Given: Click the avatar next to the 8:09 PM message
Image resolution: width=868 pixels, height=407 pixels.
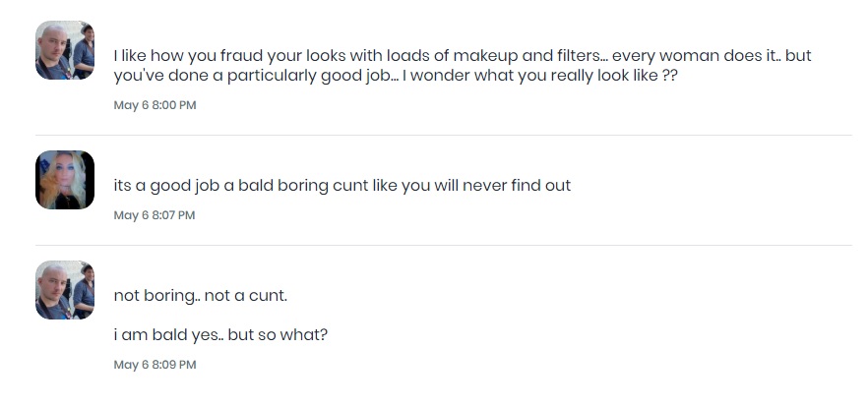Looking at the screenshot, I should pos(65,290).
